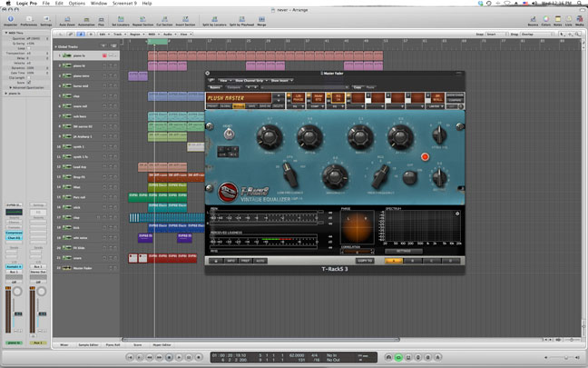Open Settings toolbar icon
The width and height of the screenshot is (588, 368).
pos(46,19)
